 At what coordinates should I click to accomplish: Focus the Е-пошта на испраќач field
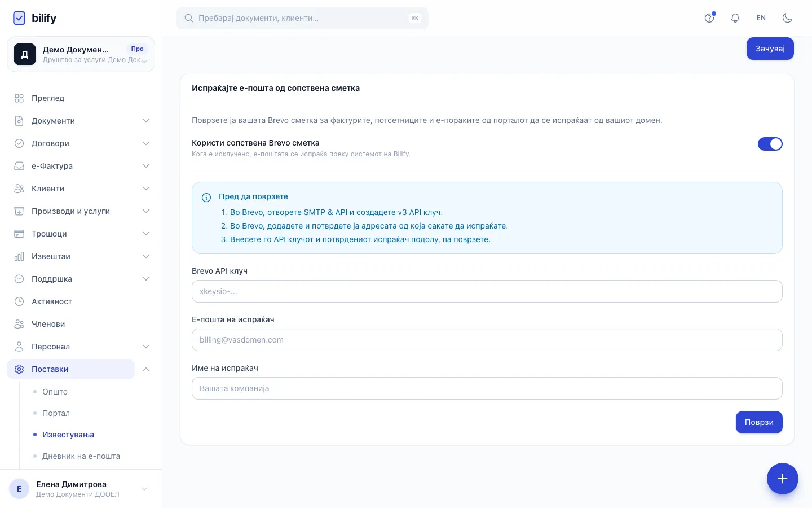pyautogui.click(x=487, y=340)
